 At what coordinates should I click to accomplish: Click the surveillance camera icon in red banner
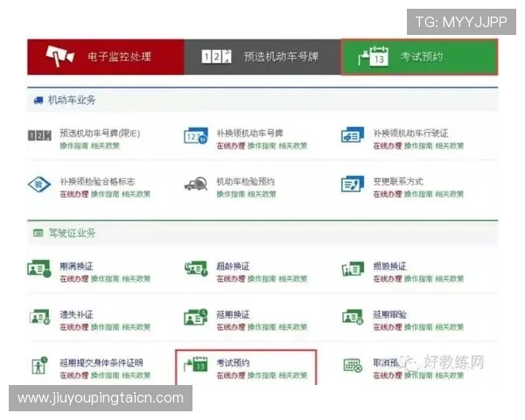click(59, 56)
